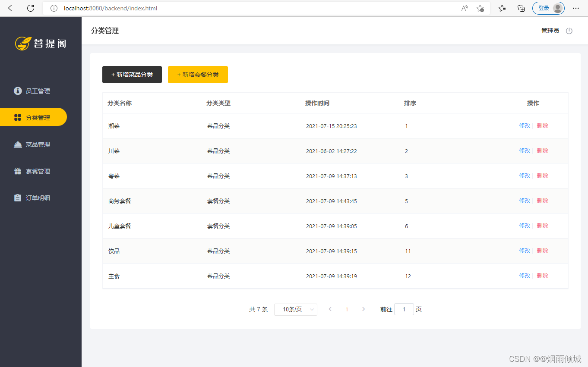Click 修改 for 川菜 row

coord(525,151)
